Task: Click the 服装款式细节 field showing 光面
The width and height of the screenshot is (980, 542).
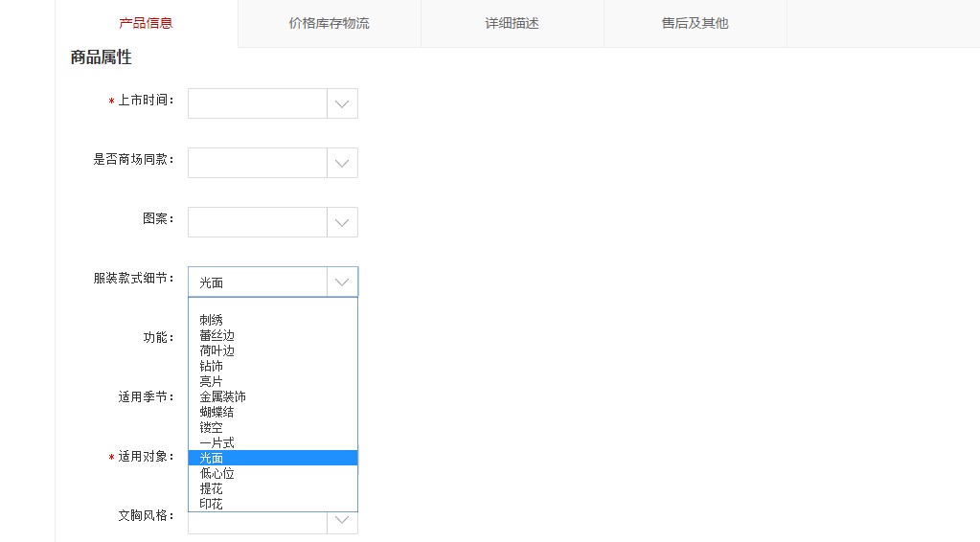Action: (x=258, y=282)
